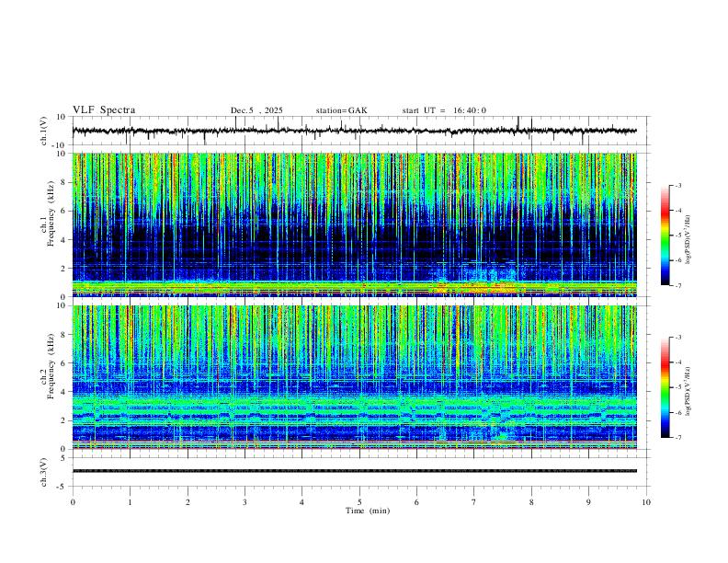Select the ch.1 "Frequency (kHz)" axis label
728x563 pixels.
(51, 213)
